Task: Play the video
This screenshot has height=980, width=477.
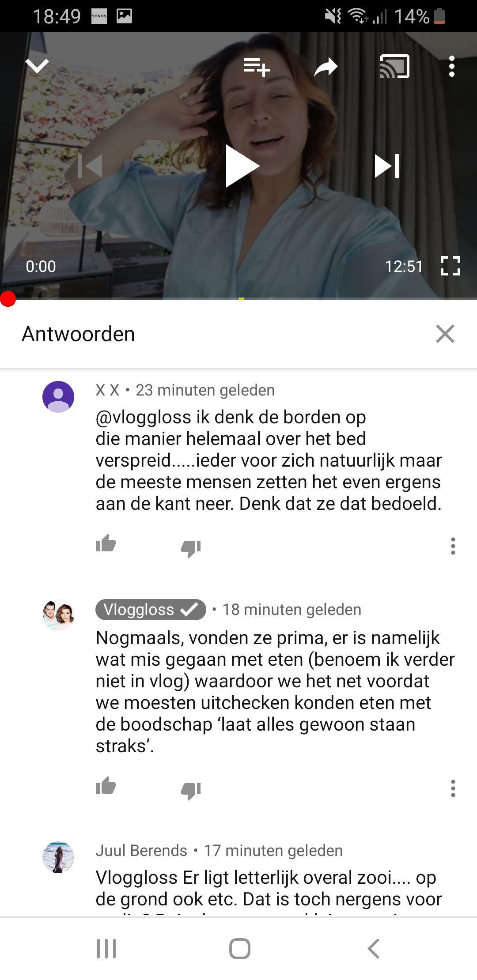Action: pyautogui.click(x=242, y=166)
